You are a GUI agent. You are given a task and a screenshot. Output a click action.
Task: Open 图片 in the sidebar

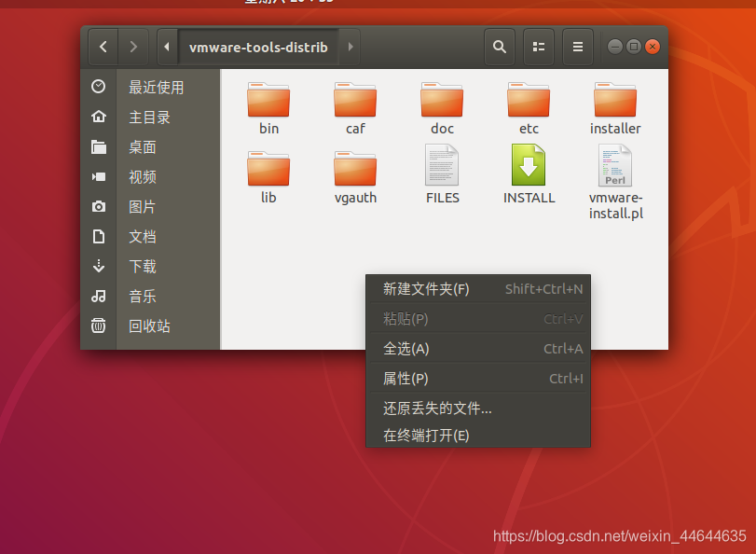[x=143, y=207]
